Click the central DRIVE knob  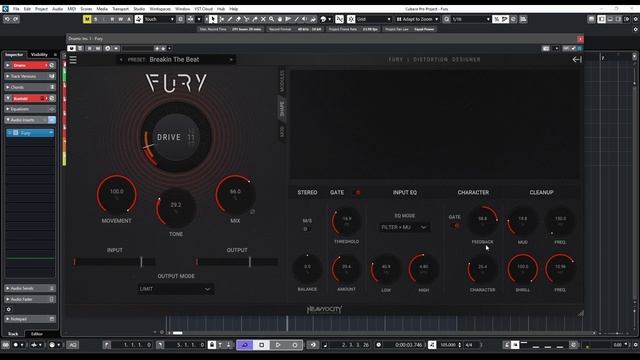(x=176, y=137)
